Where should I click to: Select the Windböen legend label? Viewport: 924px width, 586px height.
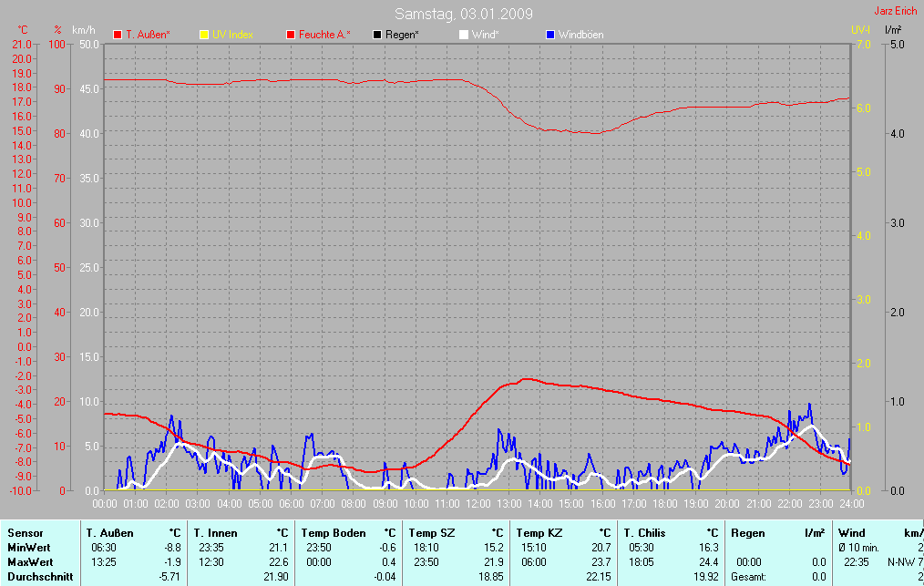[580, 35]
